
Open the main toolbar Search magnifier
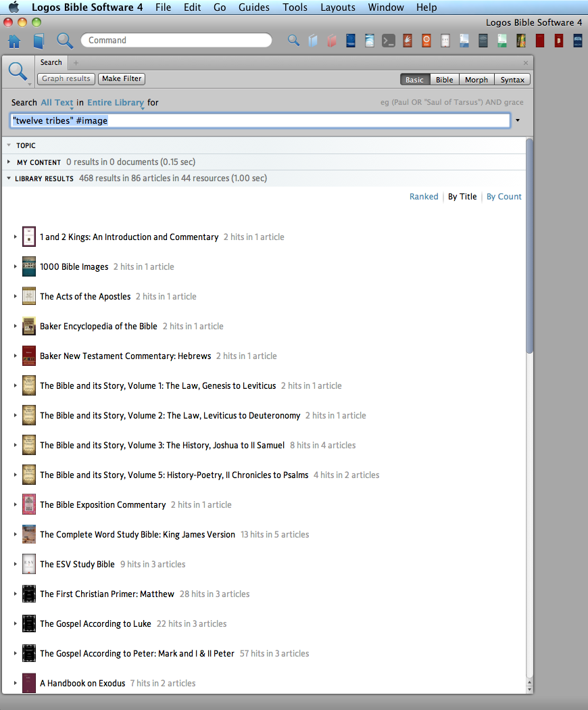tap(65, 41)
